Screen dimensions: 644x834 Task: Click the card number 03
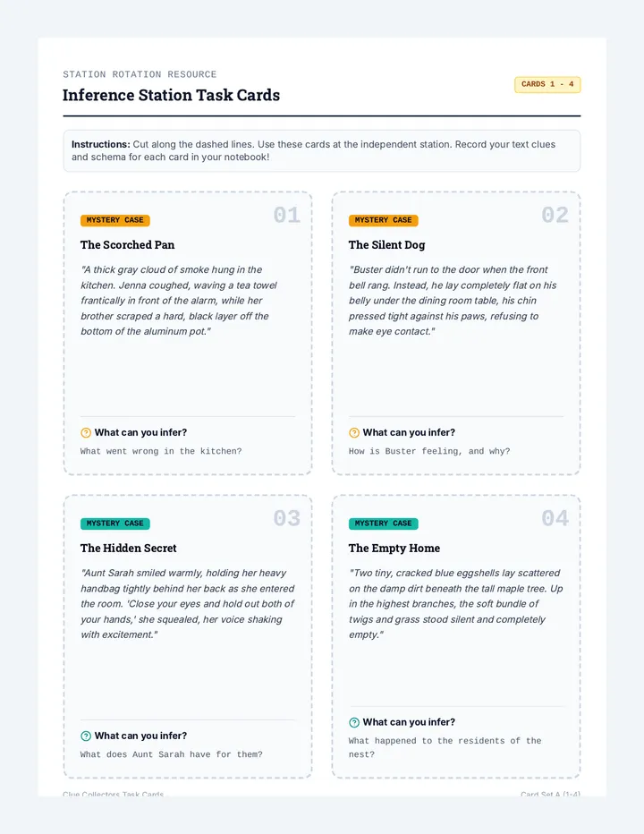[286, 519]
